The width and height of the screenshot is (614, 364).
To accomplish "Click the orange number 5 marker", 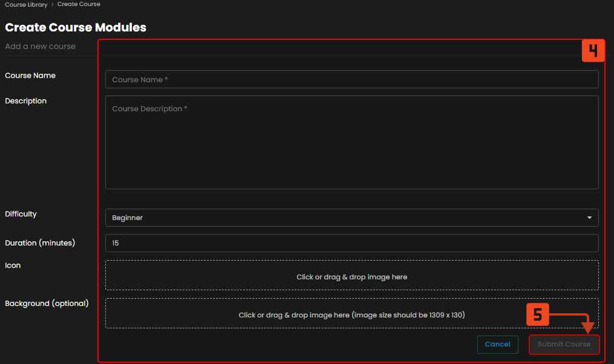I will pyautogui.click(x=537, y=314).
